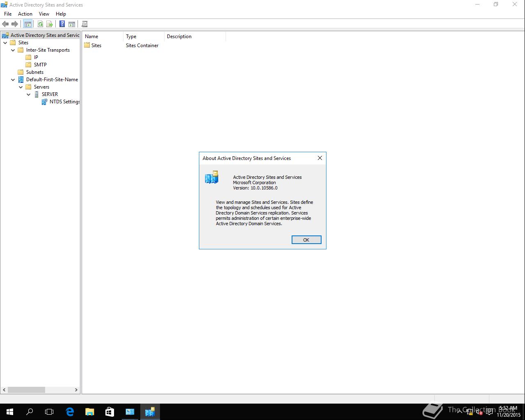Viewport: 525px width, 420px height.
Task: Open the View menu
Action: point(44,14)
